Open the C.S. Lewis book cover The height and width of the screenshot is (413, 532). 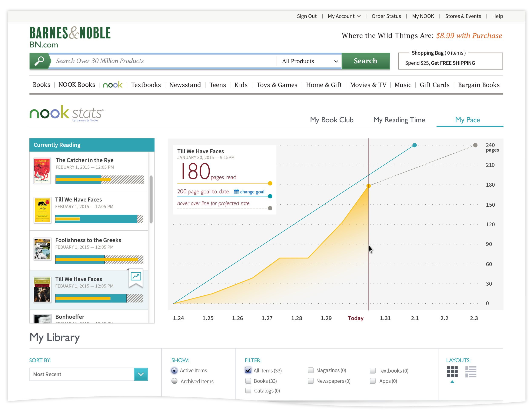(x=42, y=290)
